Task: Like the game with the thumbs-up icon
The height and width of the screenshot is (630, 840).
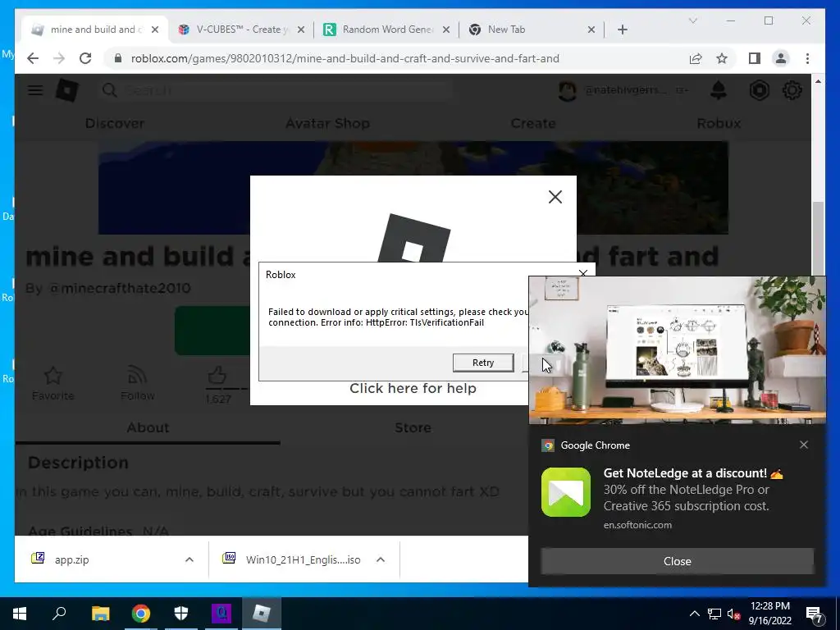Action: [217, 375]
